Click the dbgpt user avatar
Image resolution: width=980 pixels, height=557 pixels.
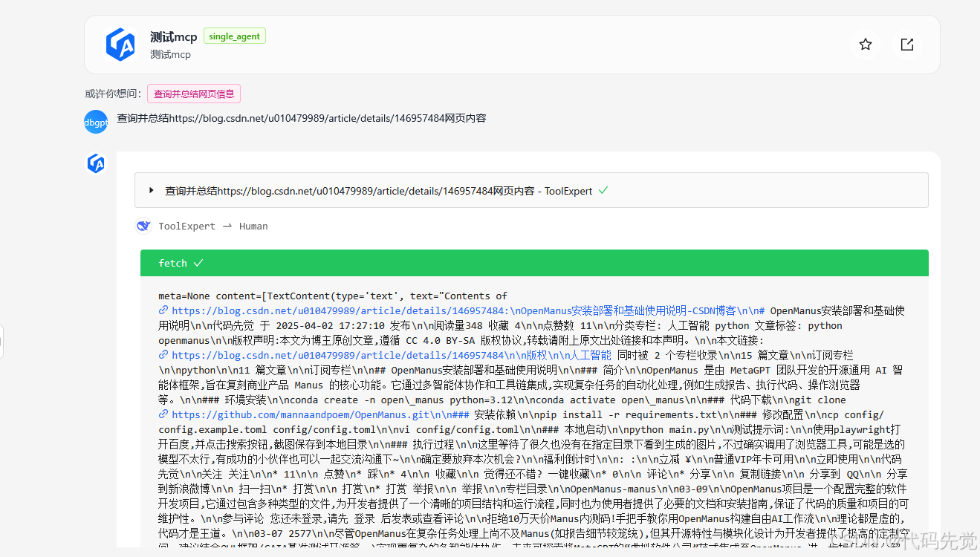pos(96,122)
